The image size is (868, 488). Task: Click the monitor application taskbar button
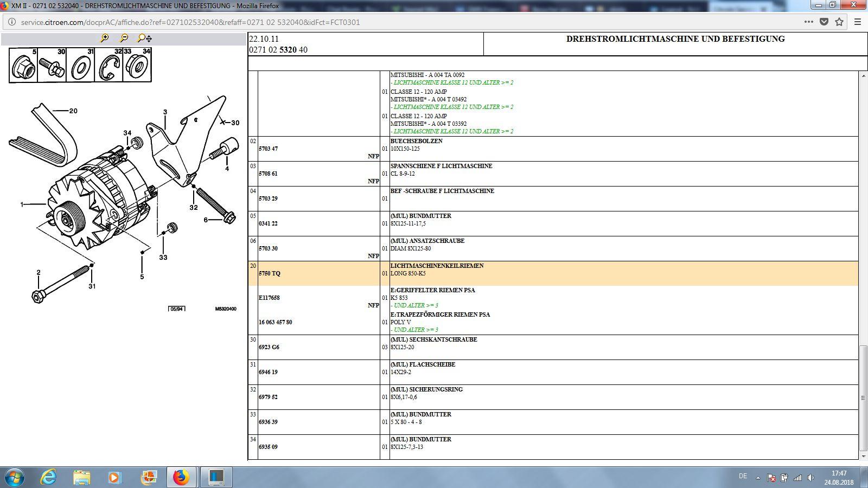click(x=216, y=477)
